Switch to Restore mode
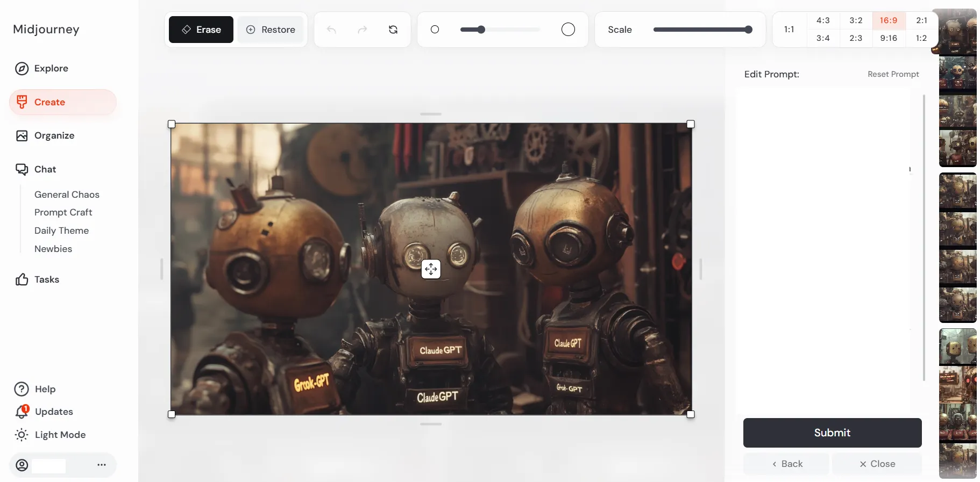Viewport: 980px width, 482px height. [x=271, y=30]
